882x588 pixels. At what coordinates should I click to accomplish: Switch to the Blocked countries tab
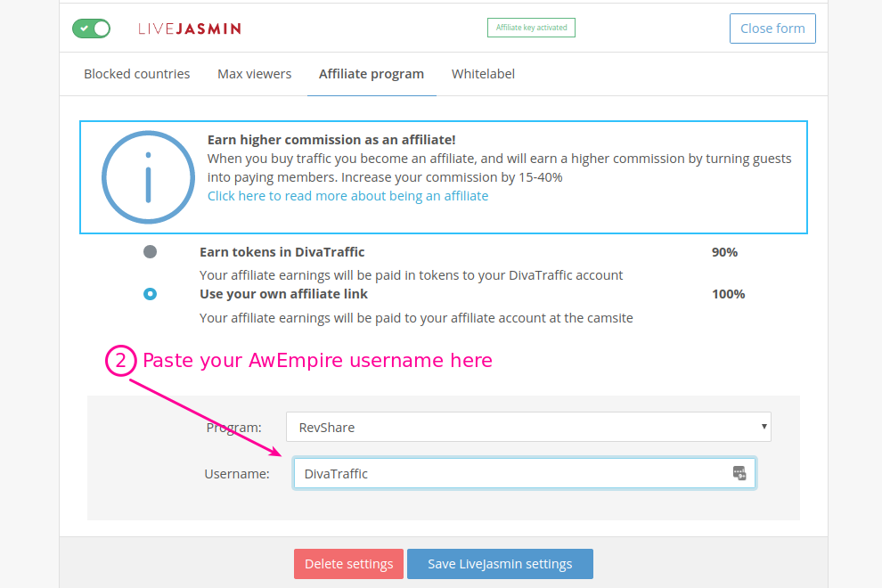click(136, 74)
